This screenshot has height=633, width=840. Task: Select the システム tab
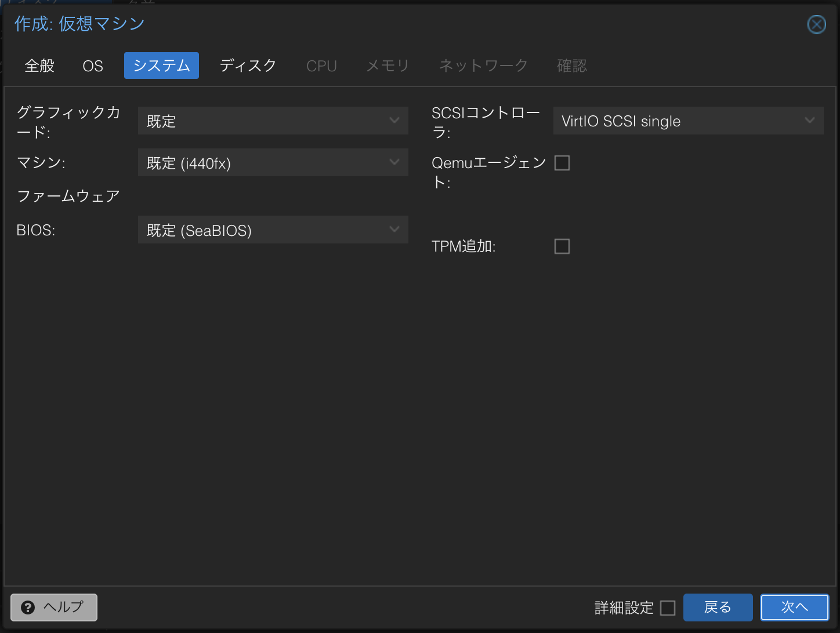[x=161, y=66]
